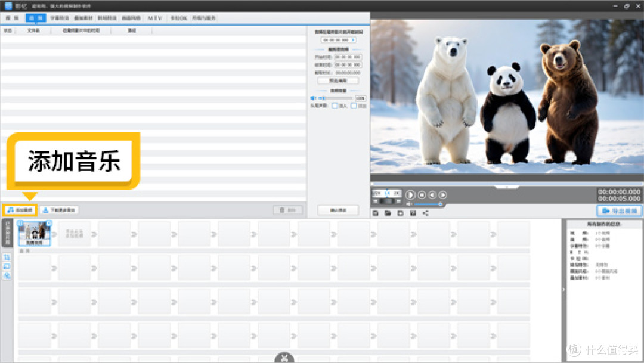The height and width of the screenshot is (363, 644).
Task: Set playback speed to 1/2X
Action: [x=377, y=193]
